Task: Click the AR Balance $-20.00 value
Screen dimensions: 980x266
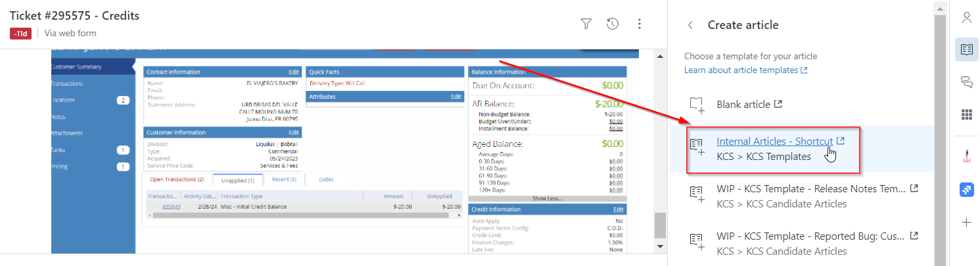Action: [x=609, y=103]
